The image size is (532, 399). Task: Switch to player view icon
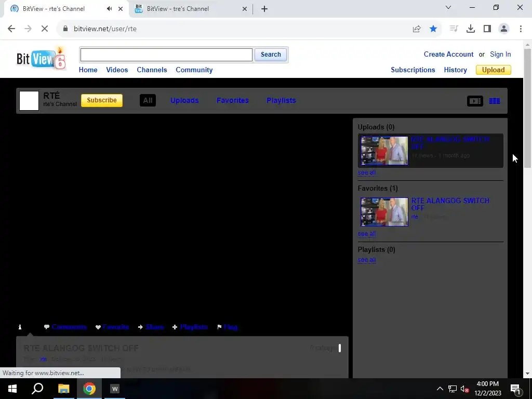(475, 101)
